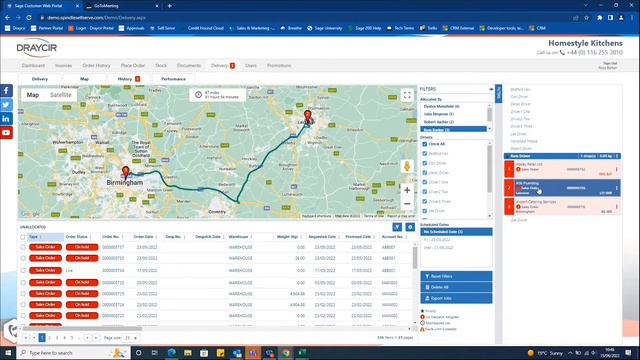
Task: Open Excel from taskbar
Action: [302, 353]
